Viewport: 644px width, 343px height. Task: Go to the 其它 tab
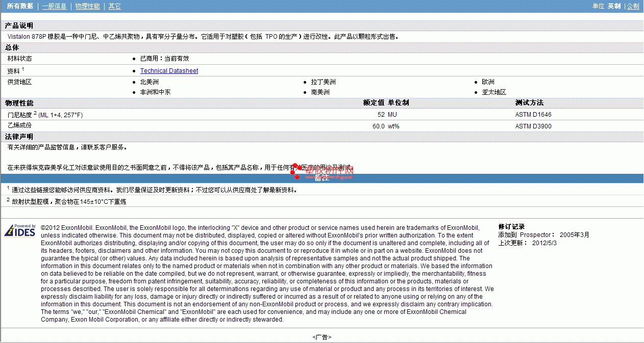[115, 6]
